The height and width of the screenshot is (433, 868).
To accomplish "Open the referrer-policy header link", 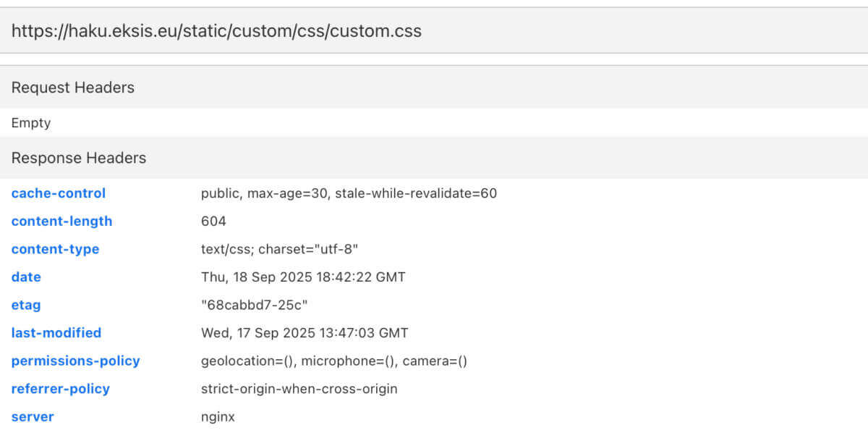I will coord(60,389).
